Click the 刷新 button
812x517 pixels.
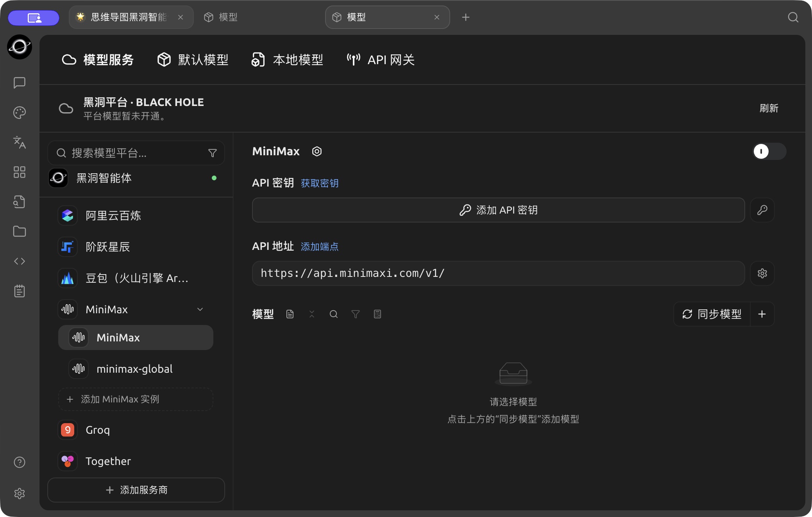click(x=769, y=108)
